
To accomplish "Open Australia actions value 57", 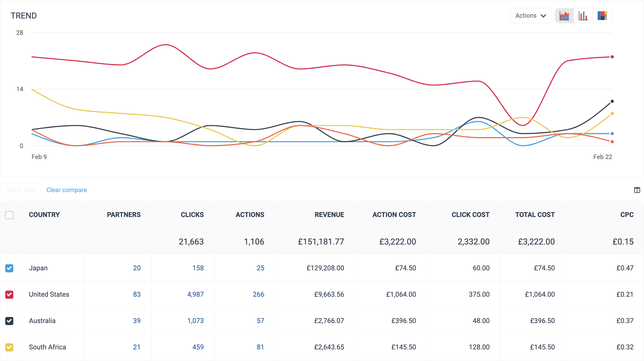I will click(260, 321).
